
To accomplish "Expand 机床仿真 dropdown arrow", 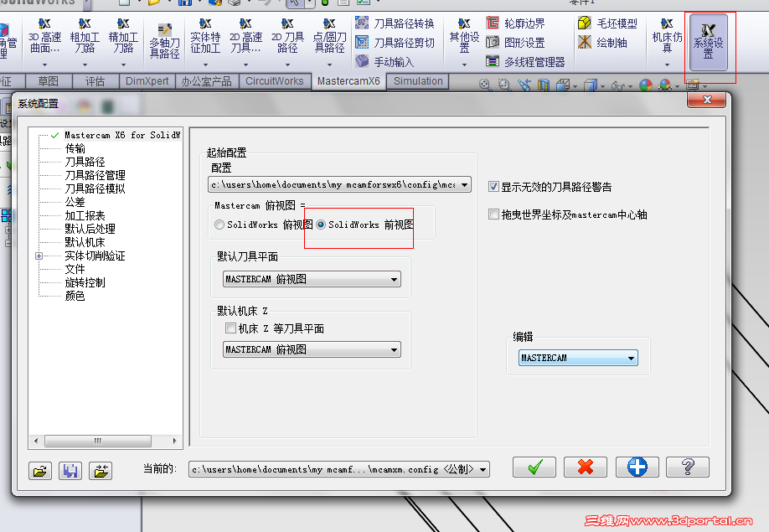I will [x=667, y=65].
